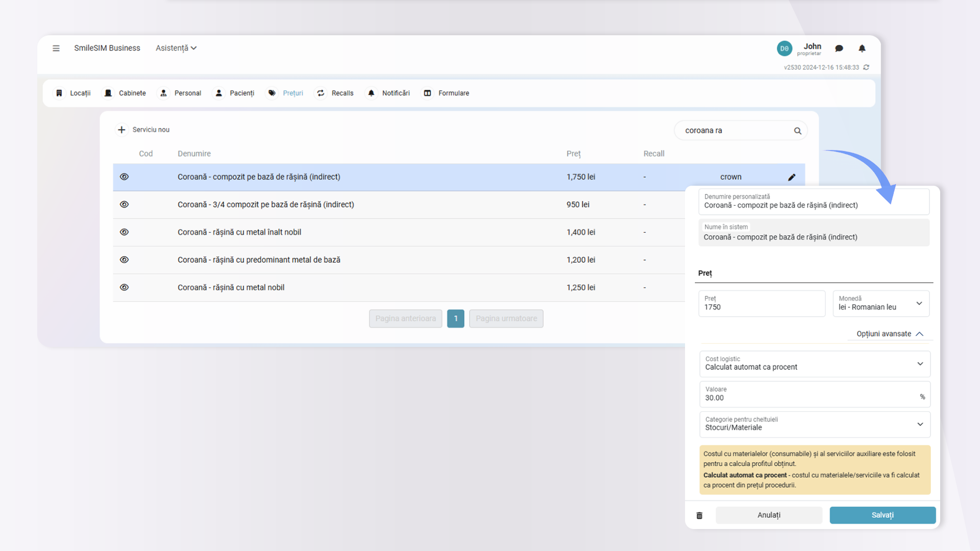Open the Cost logistic dropdown
Viewport: 980px width, 551px height.
point(814,364)
